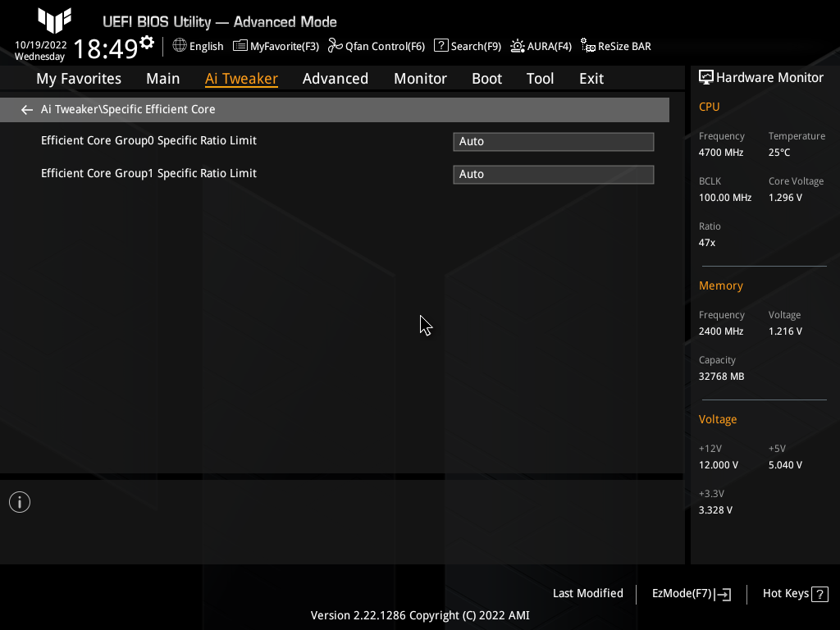Screen dimensions: 840x630
Task: Open Efficient Core Group1 Specific Ratio Limit dropdown
Action: pyautogui.click(x=553, y=174)
